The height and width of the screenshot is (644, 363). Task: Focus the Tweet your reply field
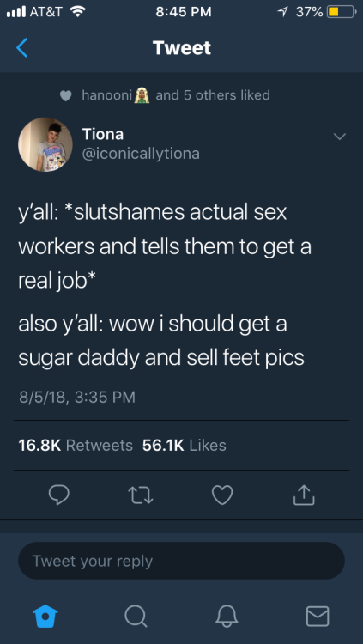tap(182, 561)
